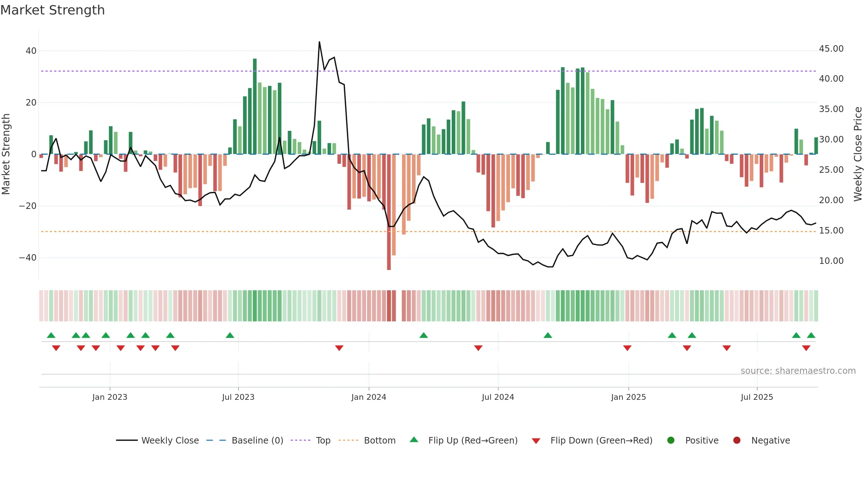Click the purple dotted Top threshold line
Viewport: 868px width, 488px height.
[428, 71]
